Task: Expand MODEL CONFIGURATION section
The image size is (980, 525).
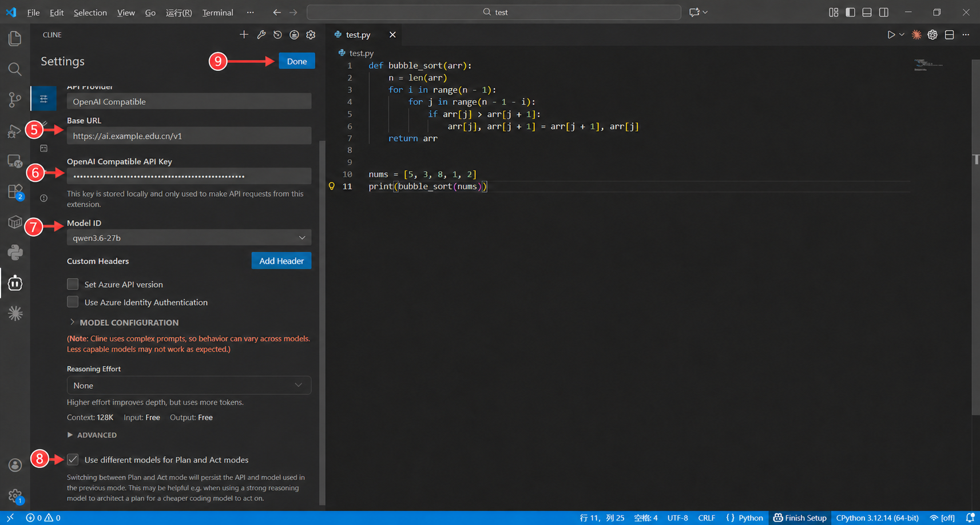Action: click(x=124, y=323)
